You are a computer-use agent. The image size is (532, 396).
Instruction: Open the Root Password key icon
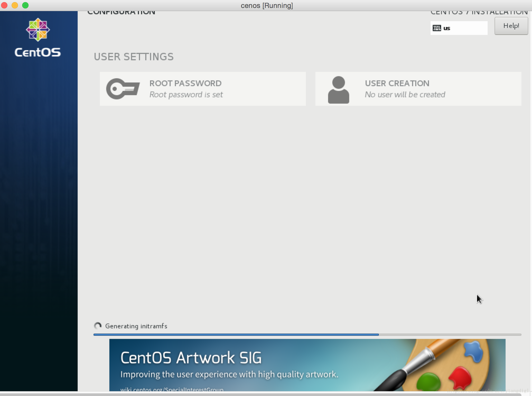coord(123,89)
